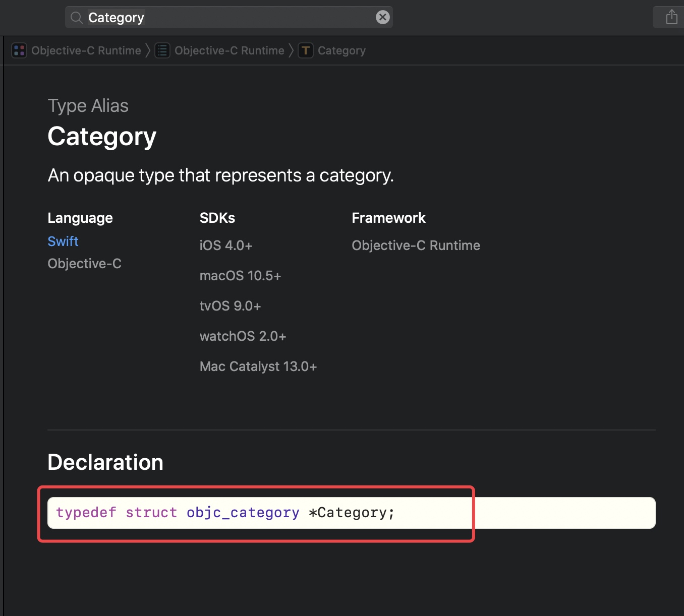Click the framework grid icon in breadcrumb
The width and height of the screenshot is (684, 616).
[19, 50]
